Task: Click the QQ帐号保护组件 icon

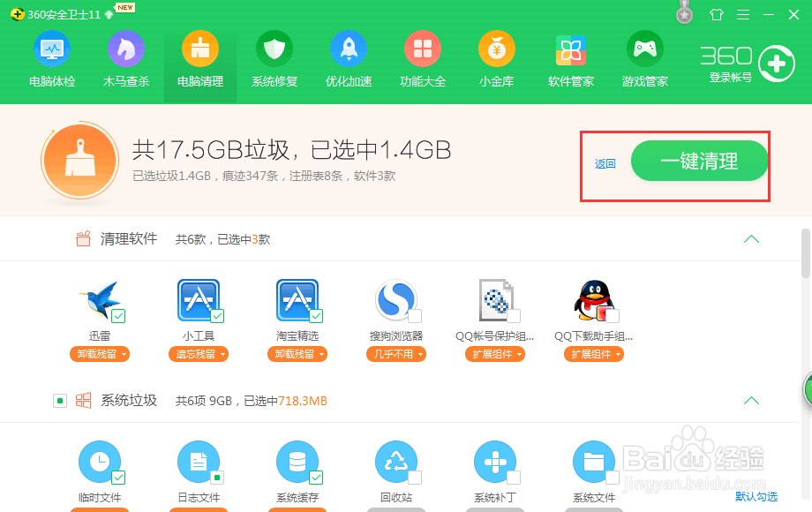Action: tap(496, 300)
